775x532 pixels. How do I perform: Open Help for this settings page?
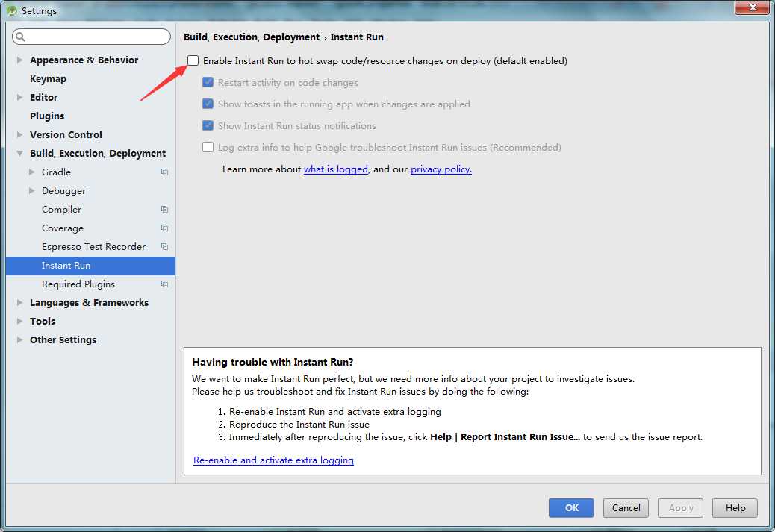[x=735, y=508]
